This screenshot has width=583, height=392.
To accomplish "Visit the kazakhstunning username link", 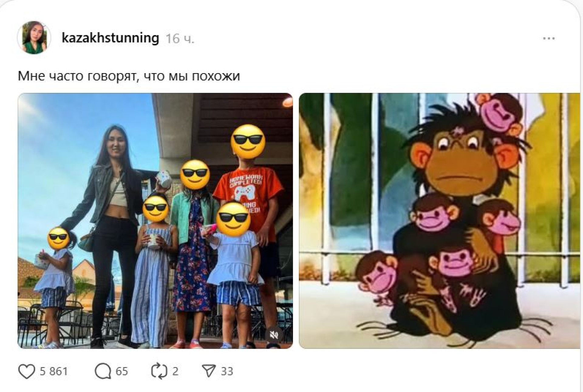I will [x=110, y=38].
